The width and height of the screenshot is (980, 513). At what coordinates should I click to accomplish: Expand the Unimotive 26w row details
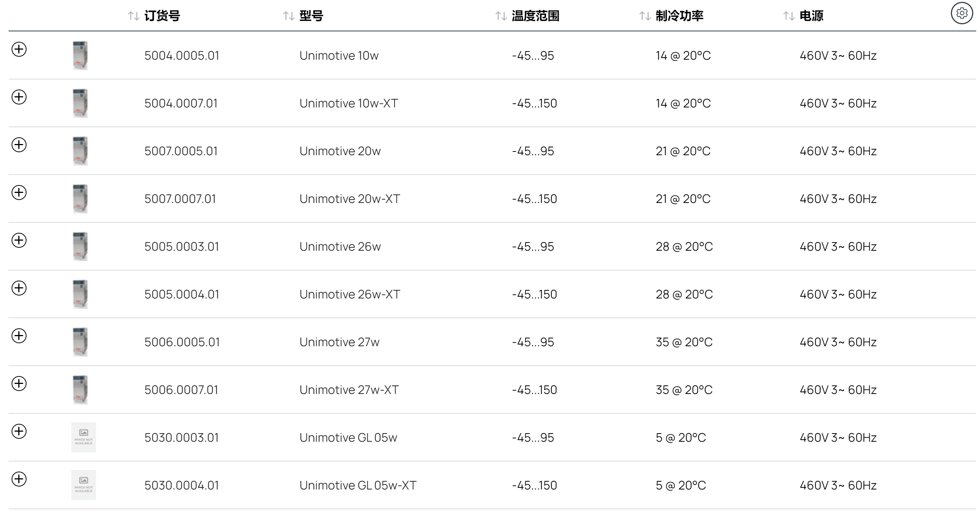(19, 240)
